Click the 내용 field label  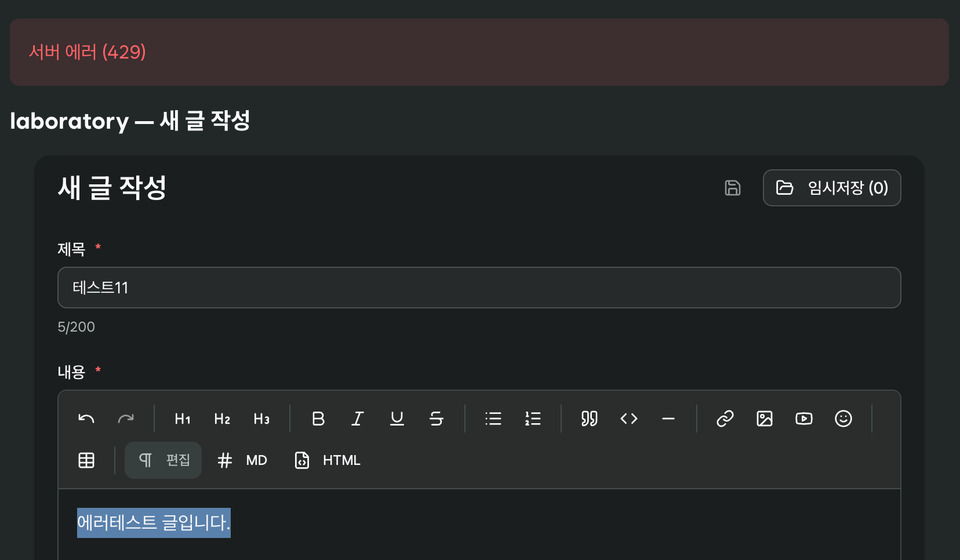[71, 372]
